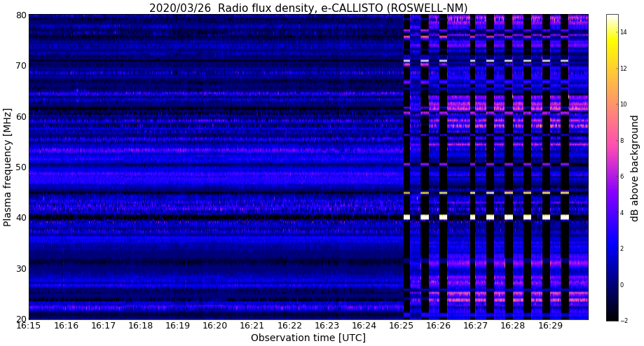Click the 16:20 time tick label
644x346 pixels.
click(x=215, y=326)
